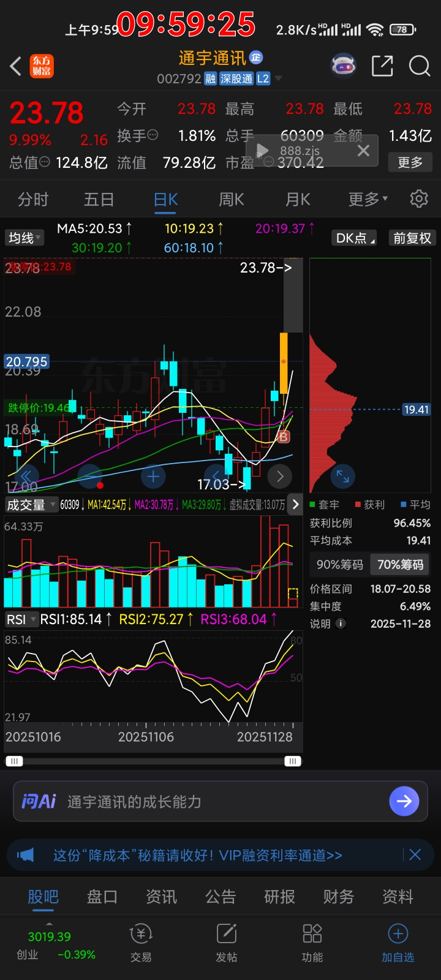Switch to 五日 chart tab
441x980 pixels.
pos(99,199)
